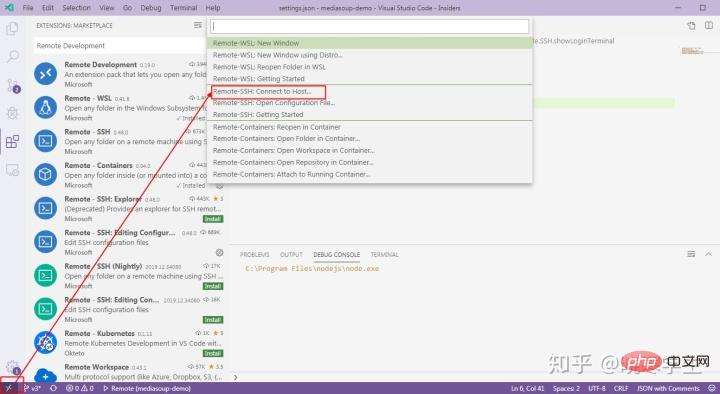Screen dimensions: 720x394
Task: Click the Remote - Containers cube icon
Action: pyautogui.click(x=45, y=174)
